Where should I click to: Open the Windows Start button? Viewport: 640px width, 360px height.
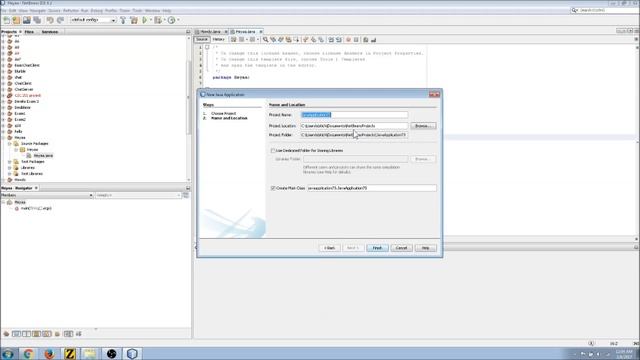click(x=8, y=353)
